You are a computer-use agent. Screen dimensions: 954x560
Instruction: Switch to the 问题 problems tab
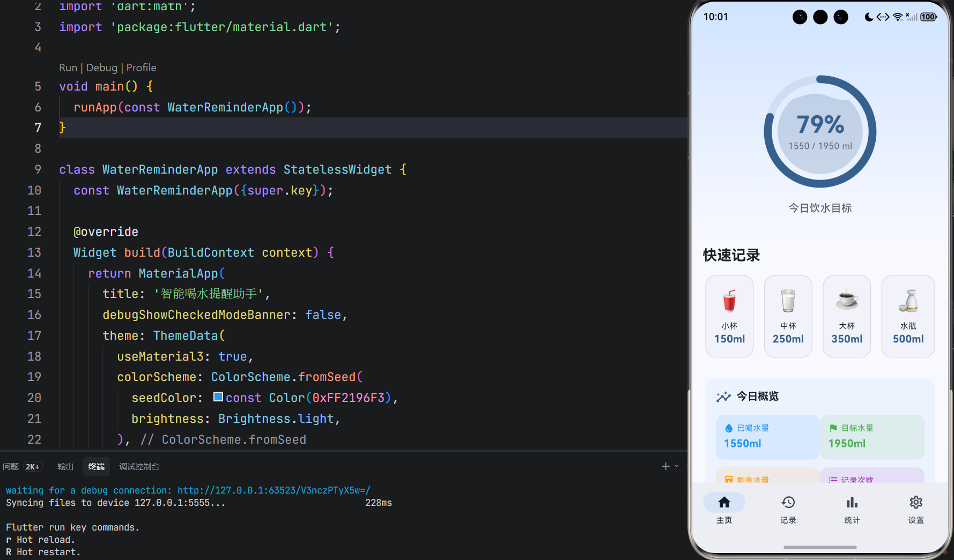pos(11,467)
